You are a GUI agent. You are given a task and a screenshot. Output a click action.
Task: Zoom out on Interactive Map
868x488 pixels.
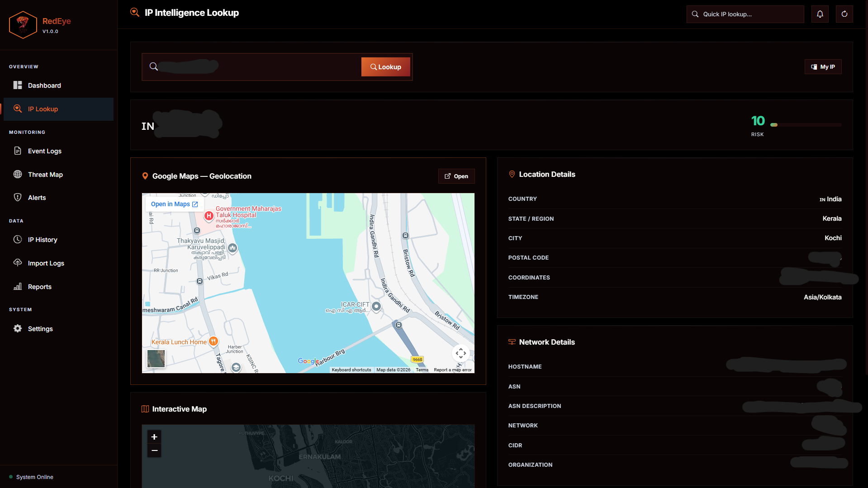pos(154,450)
